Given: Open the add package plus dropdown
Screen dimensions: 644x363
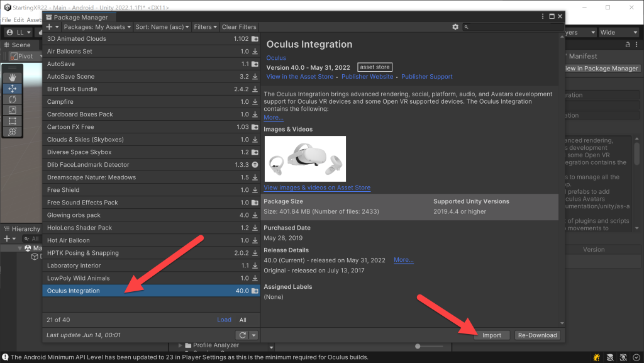Looking at the screenshot, I should coord(52,26).
